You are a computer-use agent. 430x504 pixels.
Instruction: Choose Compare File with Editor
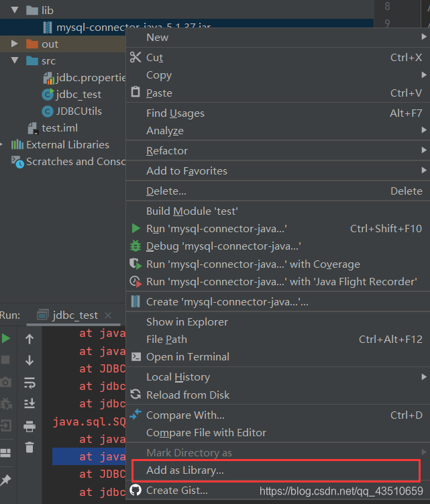278,433
